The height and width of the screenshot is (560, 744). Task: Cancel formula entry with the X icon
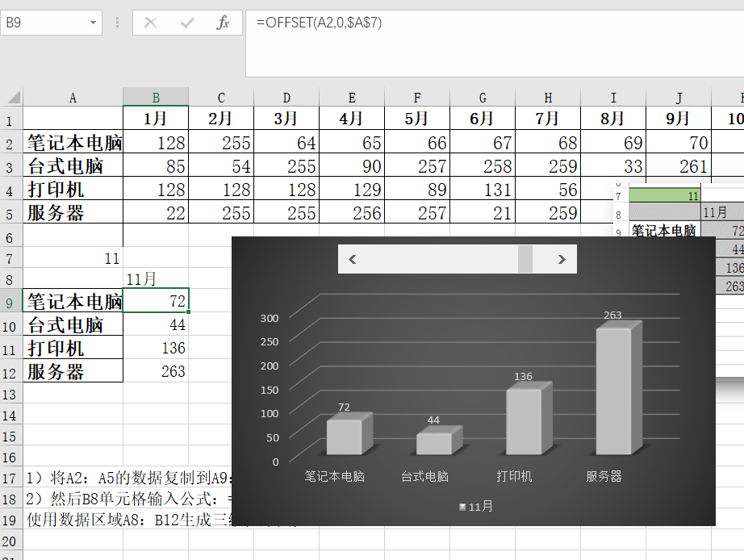[x=150, y=23]
